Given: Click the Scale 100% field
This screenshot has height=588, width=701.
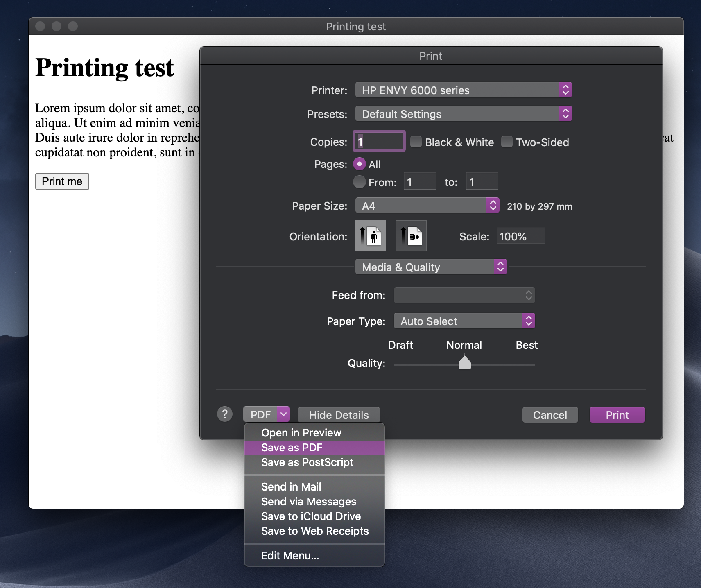Looking at the screenshot, I should [521, 236].
